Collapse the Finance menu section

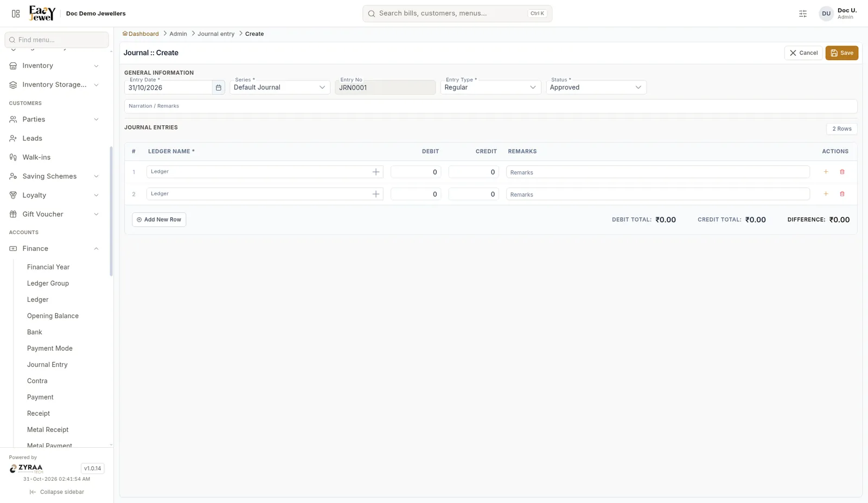[x=54, y=248]
